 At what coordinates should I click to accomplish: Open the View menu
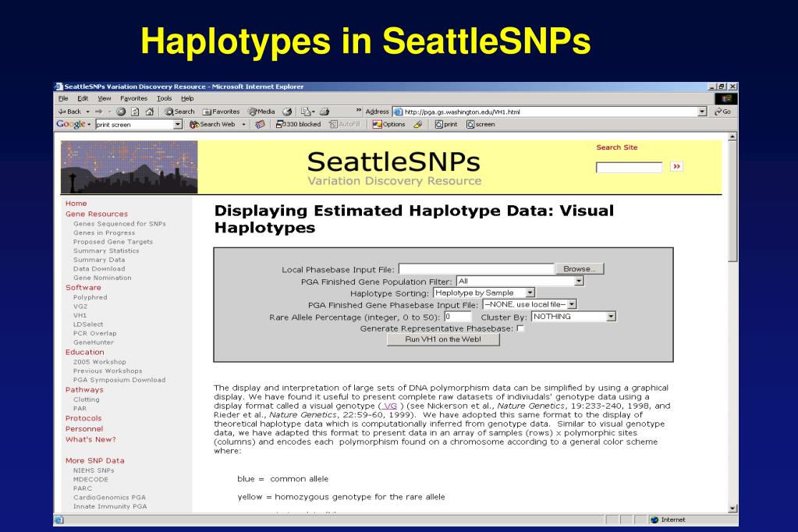click(x=105, y=98)
